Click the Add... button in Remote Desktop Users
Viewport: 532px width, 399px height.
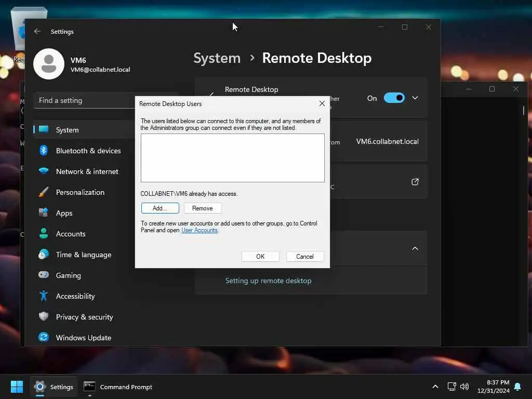tap(160, 208)
